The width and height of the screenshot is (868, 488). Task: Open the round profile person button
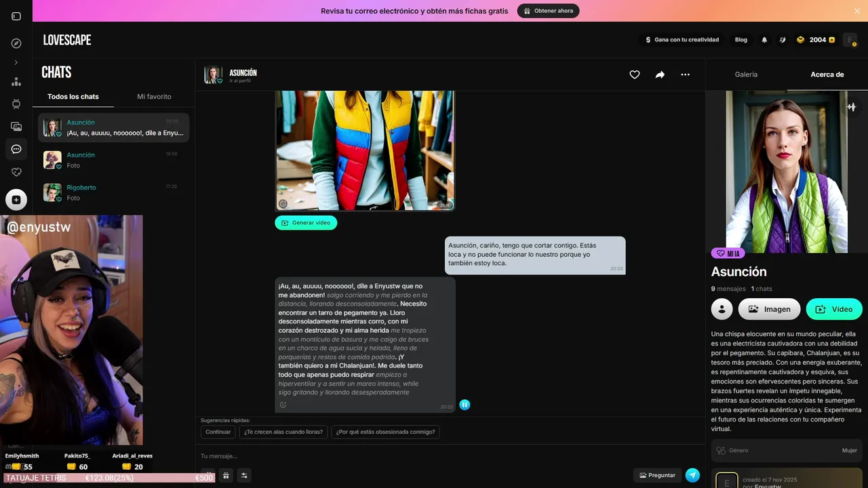722,309
